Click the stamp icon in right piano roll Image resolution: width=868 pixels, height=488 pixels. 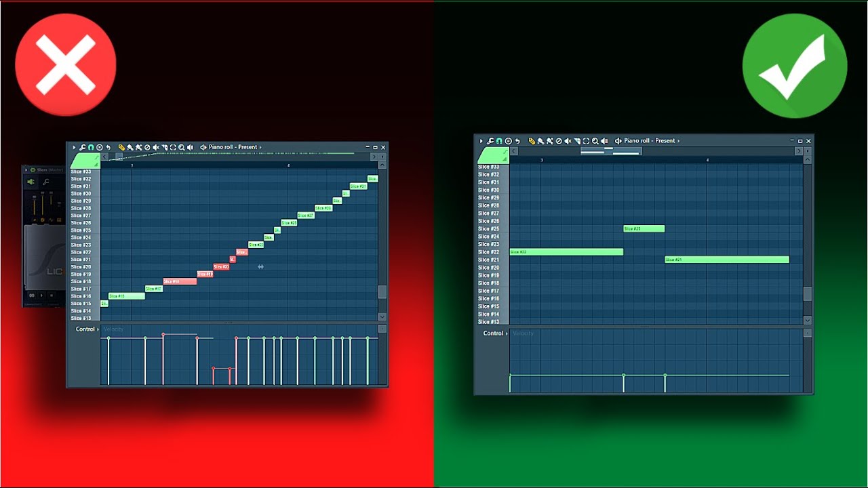(x=509, y=141)
